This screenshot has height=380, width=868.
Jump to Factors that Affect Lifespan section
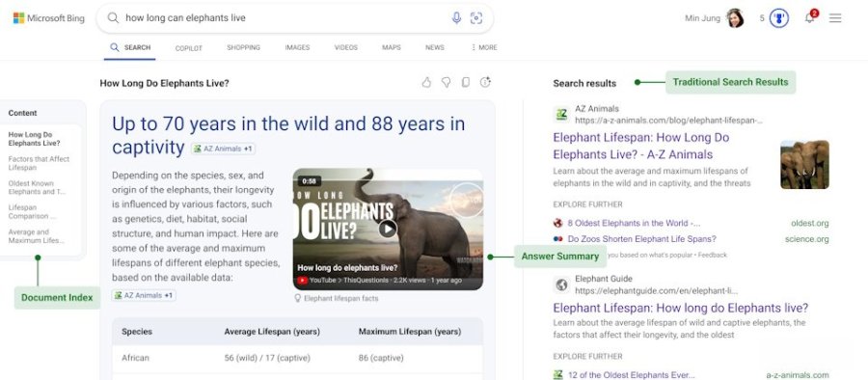(39, 163)
